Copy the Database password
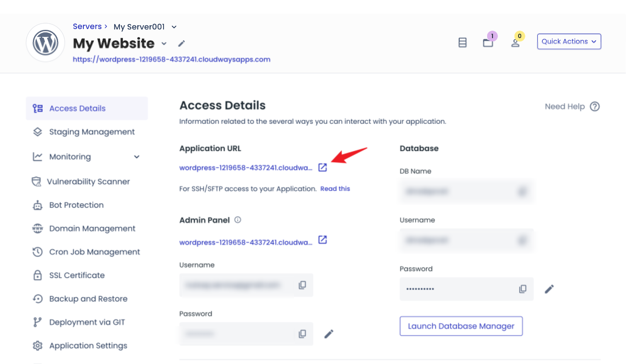Image resolution: width=634 pixels, height=364 pixels. pyautogui.click(x=523, y=289)
